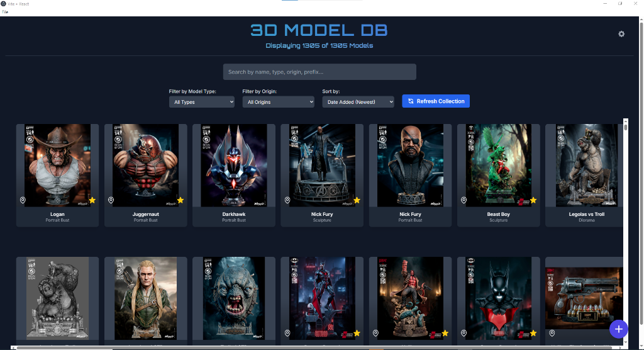
Task: Open the Sort by dropdown
Action: [358, 102]
